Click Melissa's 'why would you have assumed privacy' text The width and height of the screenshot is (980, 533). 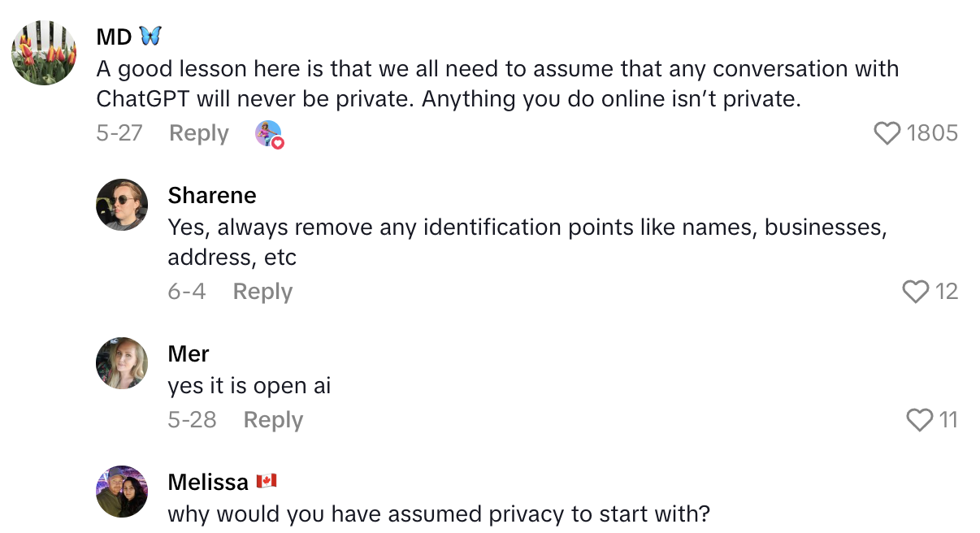click(x=439, y=514)
